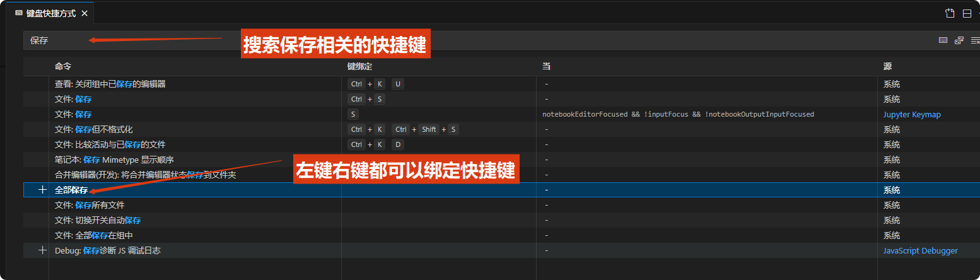Open the JavaScript Debugger source link
This screenshot has width=980, height=280.
(x=920, y=250)
